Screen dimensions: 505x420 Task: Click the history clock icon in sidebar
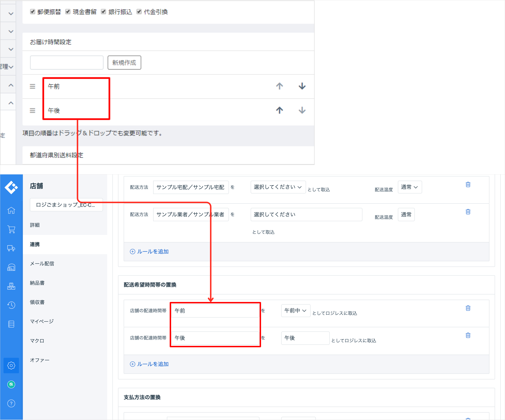[11, 305]
